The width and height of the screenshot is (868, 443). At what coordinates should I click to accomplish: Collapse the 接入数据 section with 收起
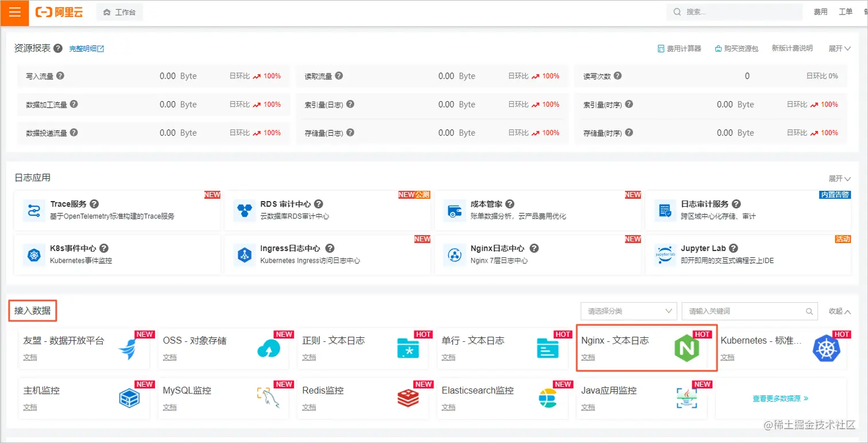coord(839,311)
